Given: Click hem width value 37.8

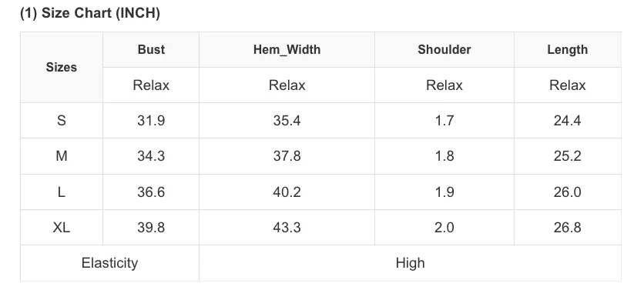Looking at the screenshot, I should (x=287, y=156).
